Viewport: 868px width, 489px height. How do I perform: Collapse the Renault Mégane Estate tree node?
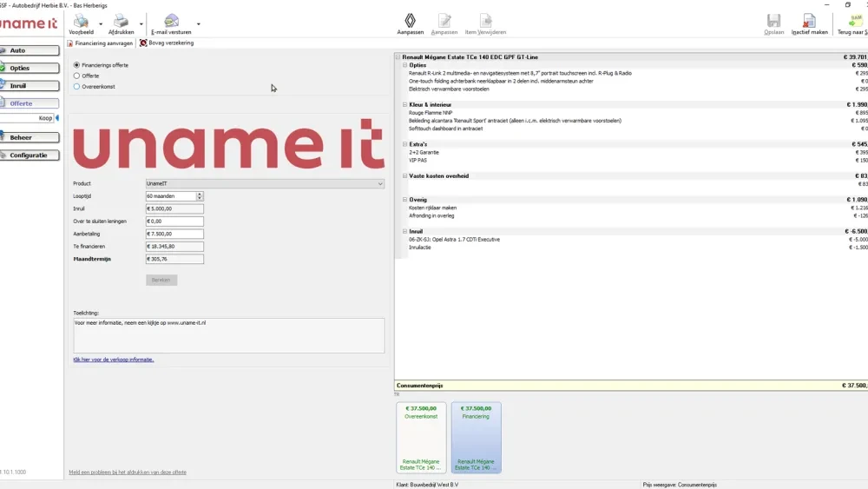(x=398, y=57)
